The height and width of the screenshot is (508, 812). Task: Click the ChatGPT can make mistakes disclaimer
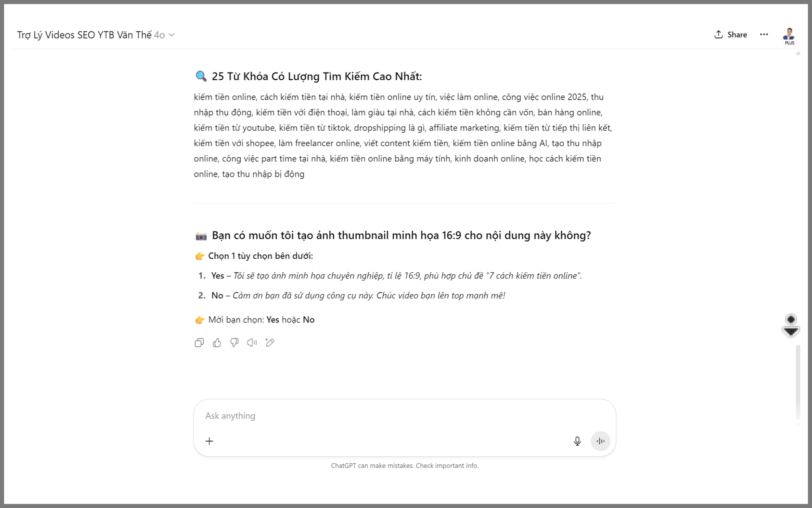point(404,466)
